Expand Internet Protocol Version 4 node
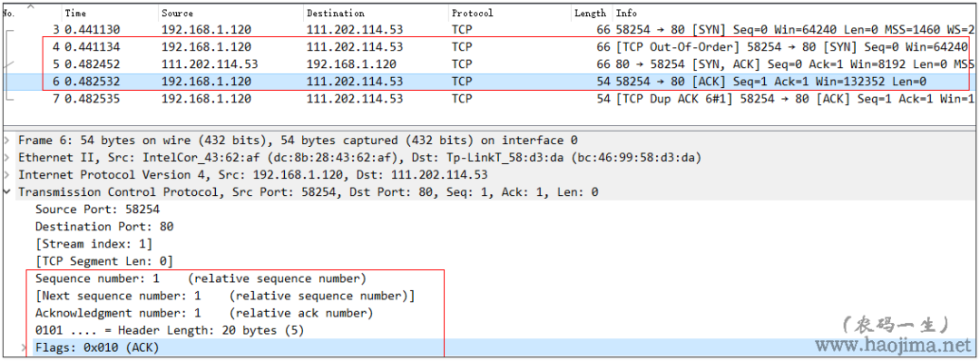Screen dimensions: 980x361 click(x=7, y=175)
